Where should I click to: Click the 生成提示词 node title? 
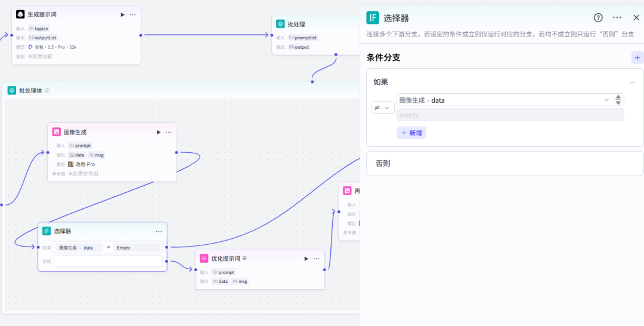coord(42,14)
